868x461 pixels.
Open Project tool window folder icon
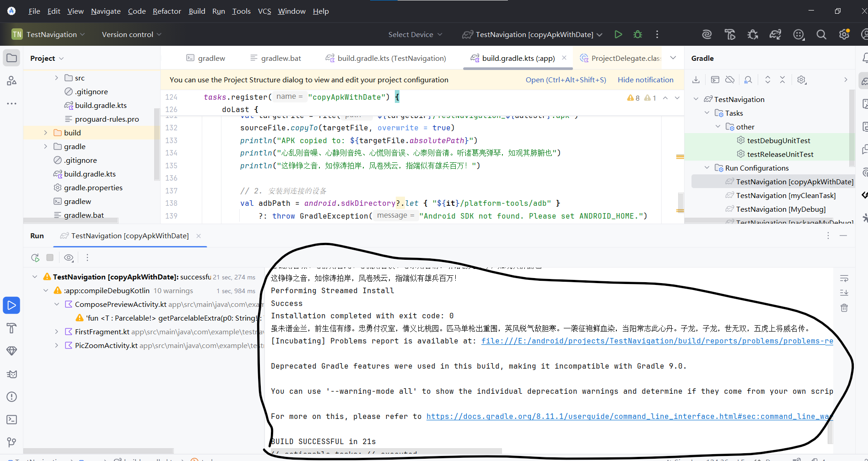point(12,58)
